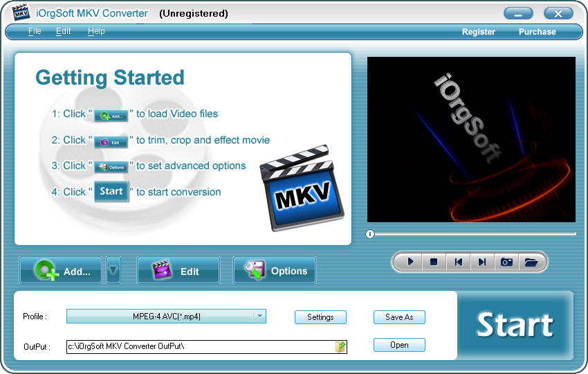Image resolution: width=588 pixels, height=374 pixels.
Task: Click the 'OutPut :' label
Action: [x=37, y=346]
